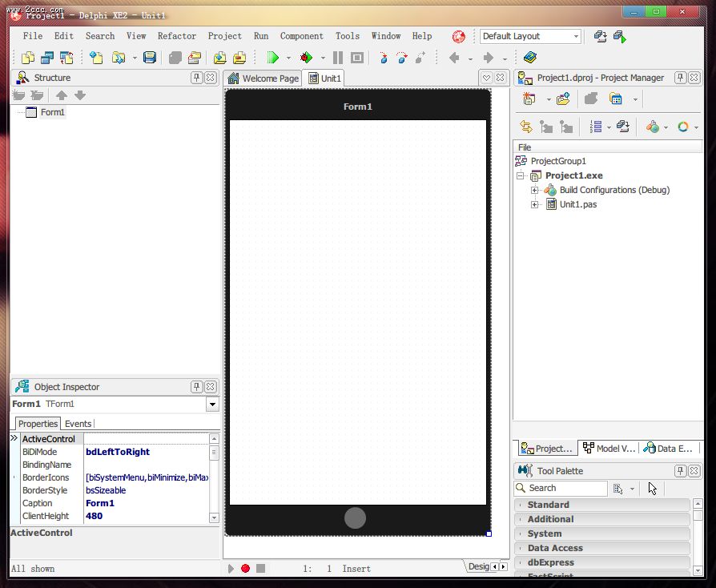Switch to the Data Explorer tab
Screen dimensions: 716x588
point(669,449)
